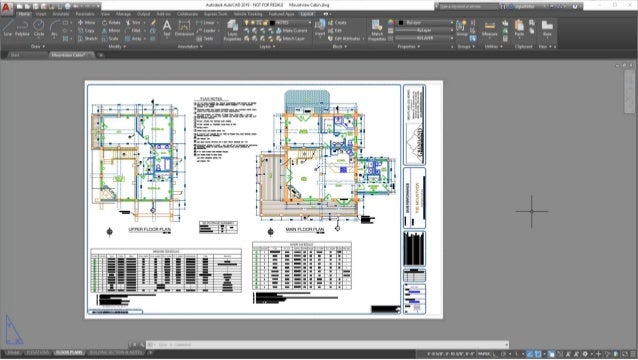Screen dimensions: 638x360
Task: Select the Line tool
Action: click(x=8, y=28)
